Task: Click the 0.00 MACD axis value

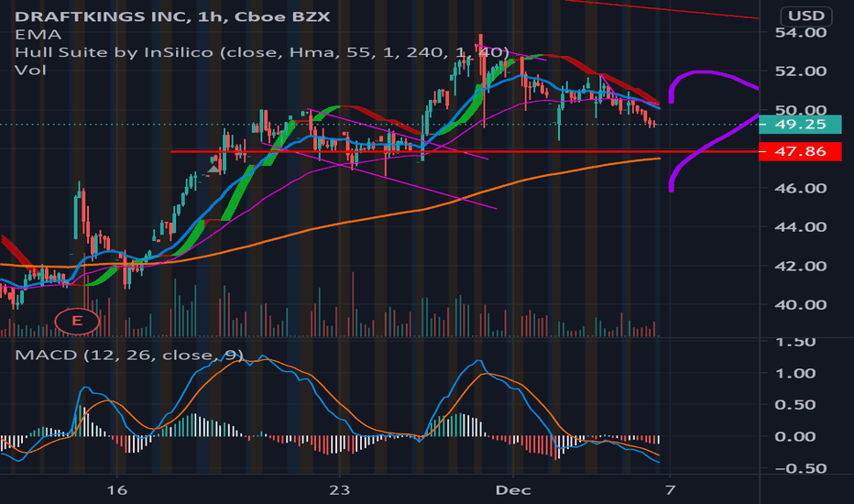Action: pos(794,436)
